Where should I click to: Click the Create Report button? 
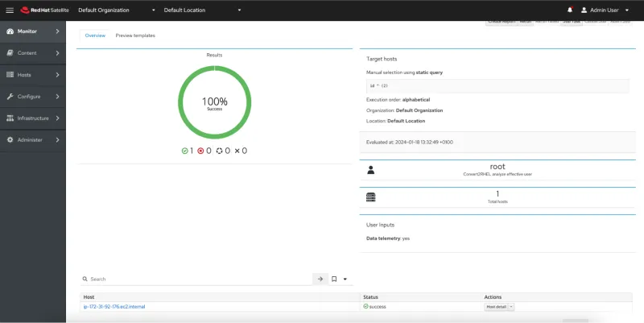coord(500,23)
